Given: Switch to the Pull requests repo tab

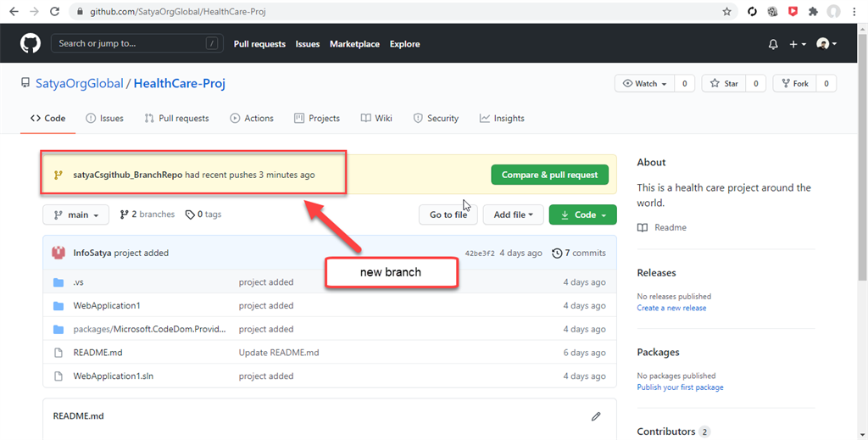Looking at the screenshot, I should pos(176,118).
